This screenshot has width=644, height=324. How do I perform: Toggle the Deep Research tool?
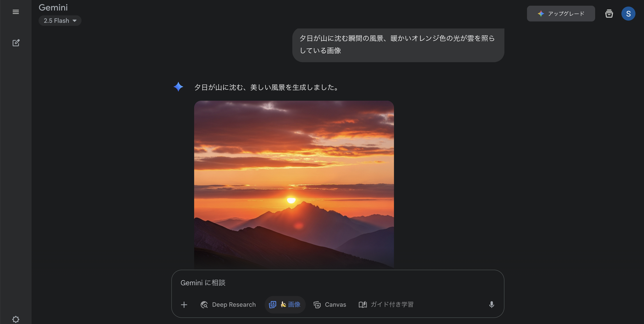point(228,305)
